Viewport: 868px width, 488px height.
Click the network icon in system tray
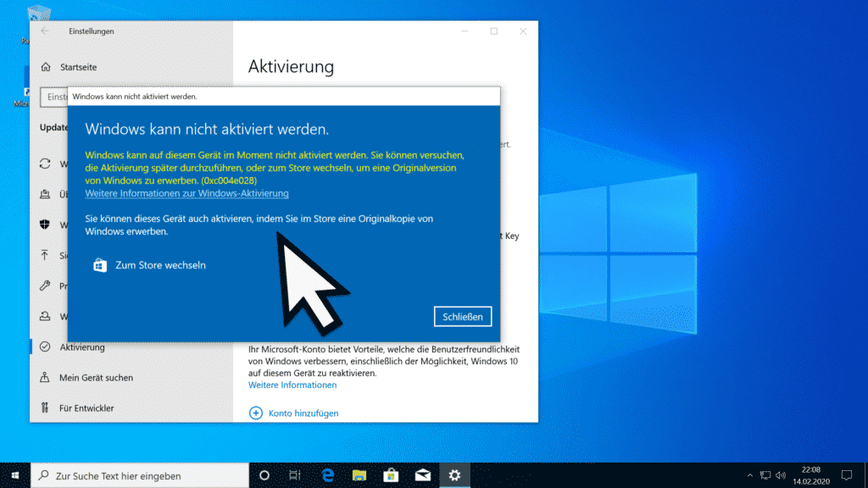click(765, 475)
